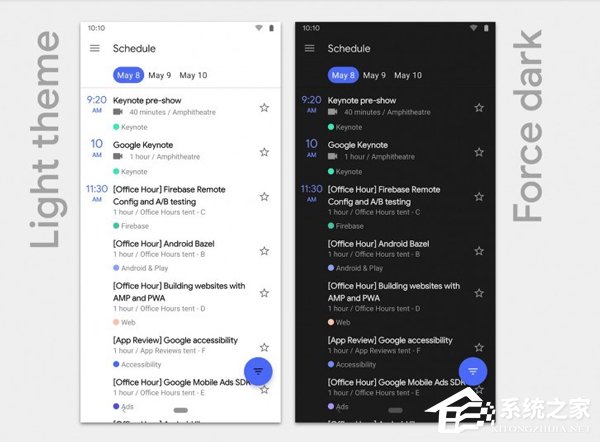The width and height of the screenshot is (600, 442).
Task: Star Firebase Remote Config session, light theme
Action: [264, 196]
